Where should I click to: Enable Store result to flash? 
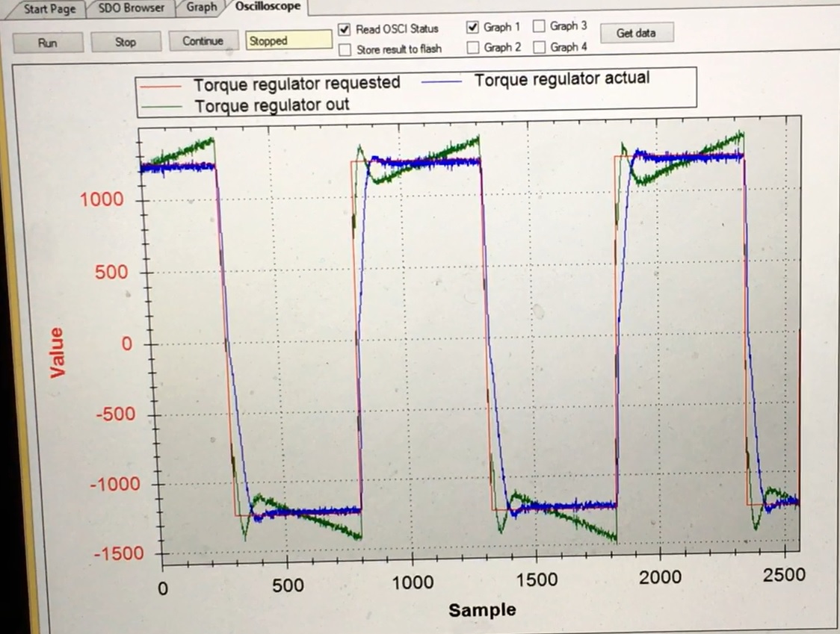(x=345, y=50)
